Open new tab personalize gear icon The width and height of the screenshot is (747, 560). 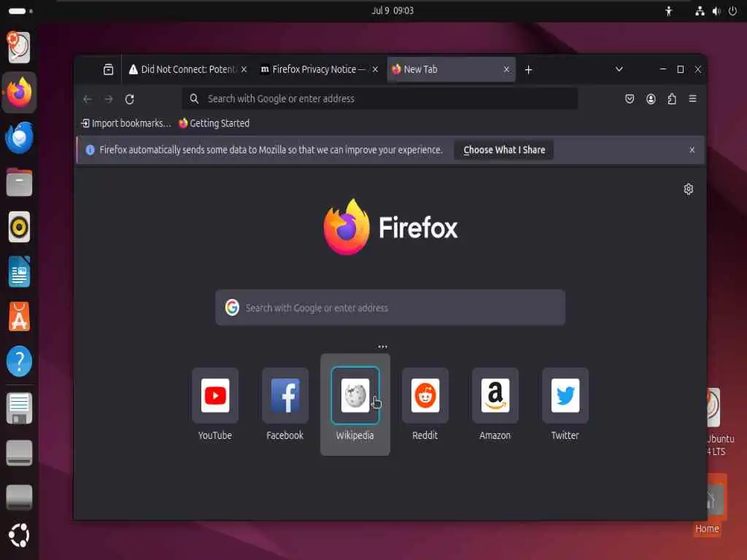689,189
